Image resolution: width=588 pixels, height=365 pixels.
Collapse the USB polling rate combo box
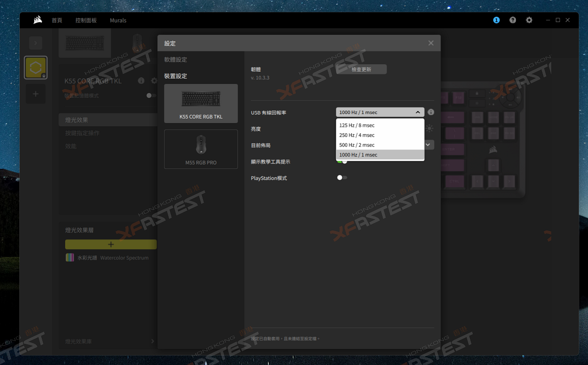(x=380, y=112)
